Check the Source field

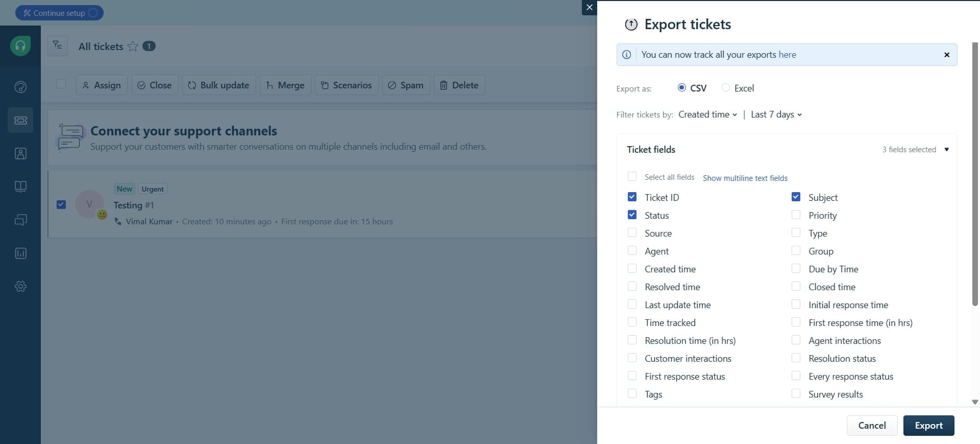(x=632, y=232)
